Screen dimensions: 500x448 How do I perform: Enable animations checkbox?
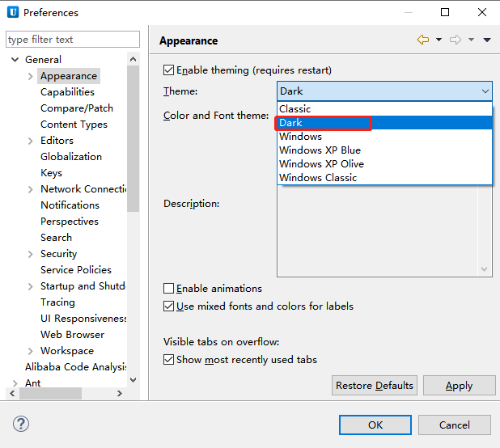pos(168,289)
